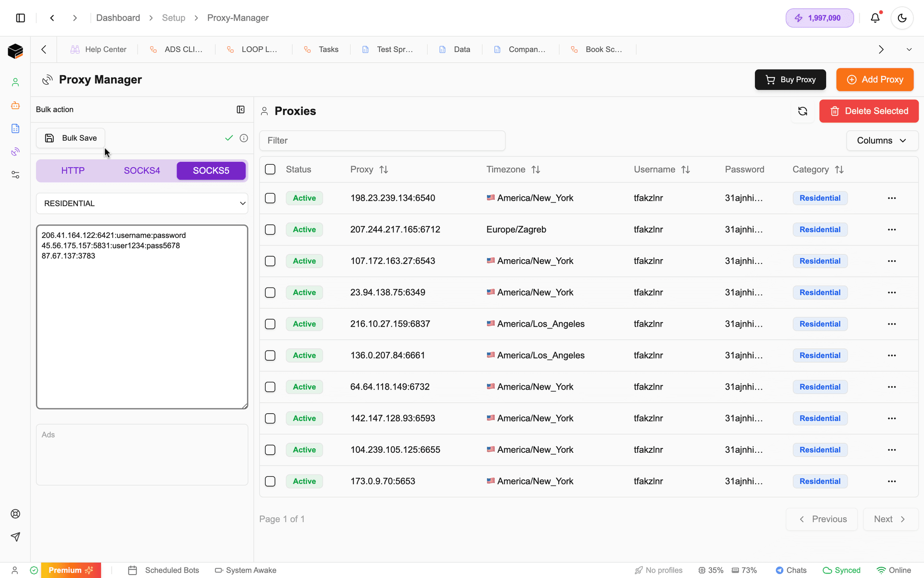
Task: Click the Telegram send icon in sidebar
Action: 15,537
